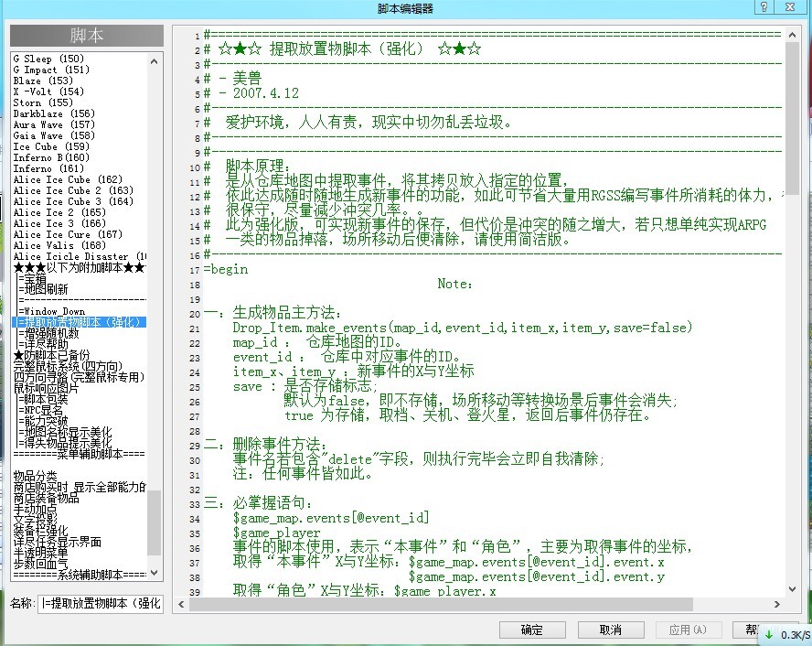
Task: Click the code editor scroll down arrow
Action: click(x=792, y=588)
